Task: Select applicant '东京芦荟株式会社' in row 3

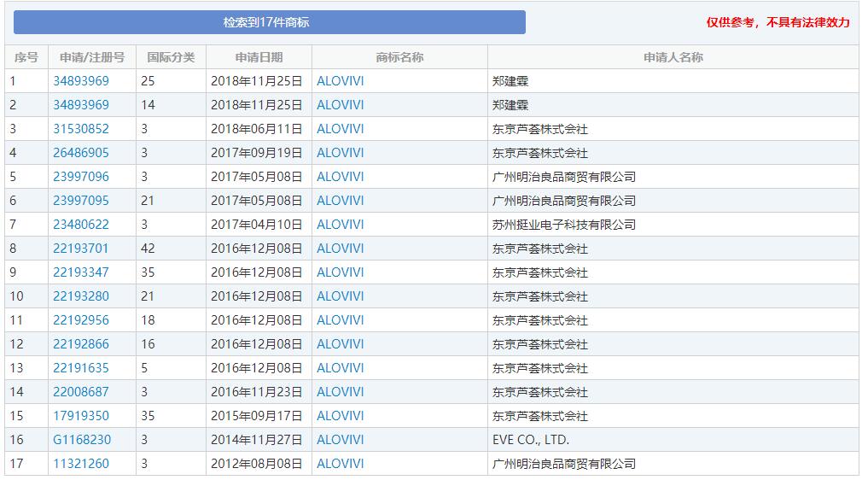Action: click(539, 129)
